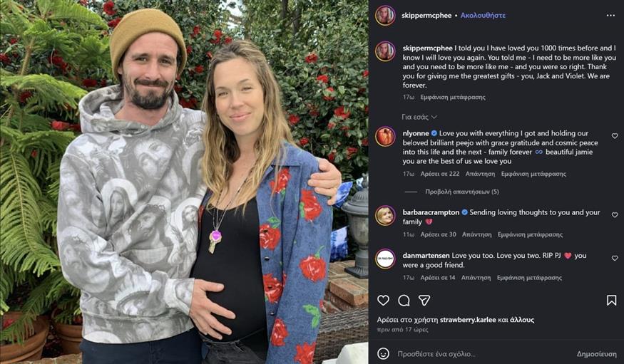The width and height of the screenshot is (624, 364).
Task: Open barbaracrampton's profile avatar
Action: (x=385, y=215)
